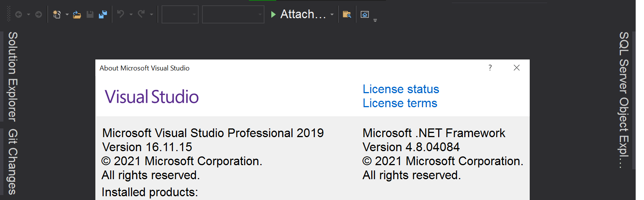This screenshot has width=644, height=200.
Task: Click the Save All icon
Action: tap(103, 14)
